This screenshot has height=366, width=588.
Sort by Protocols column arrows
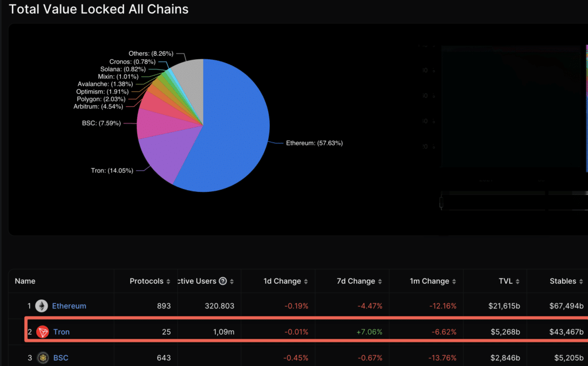coord(168,282)
